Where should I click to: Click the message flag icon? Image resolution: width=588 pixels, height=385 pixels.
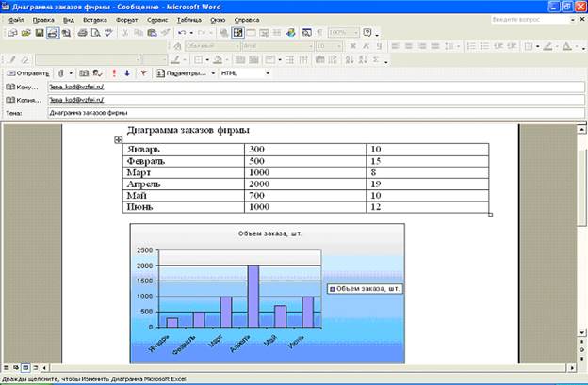[142, 72]
